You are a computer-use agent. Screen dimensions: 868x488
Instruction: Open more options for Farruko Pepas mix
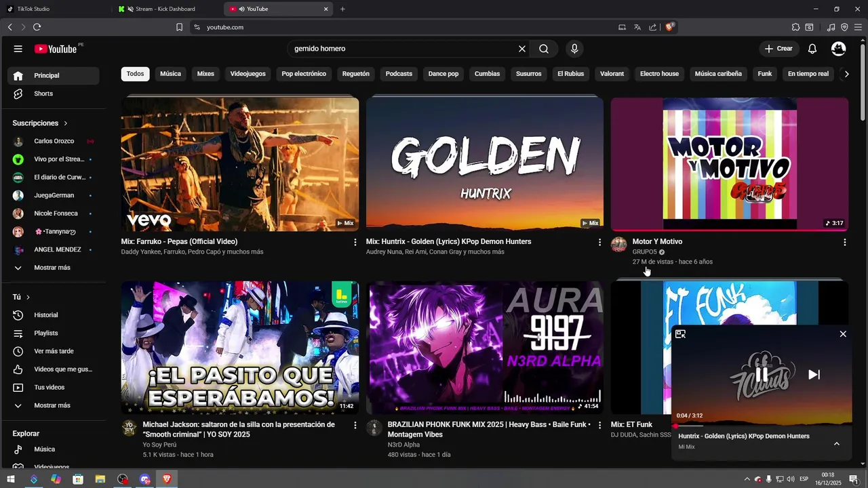[x=355, y=242]
